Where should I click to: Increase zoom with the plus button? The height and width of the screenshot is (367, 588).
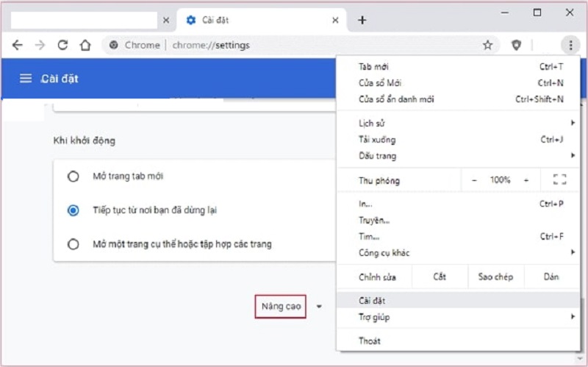click(x=526, y=179)
